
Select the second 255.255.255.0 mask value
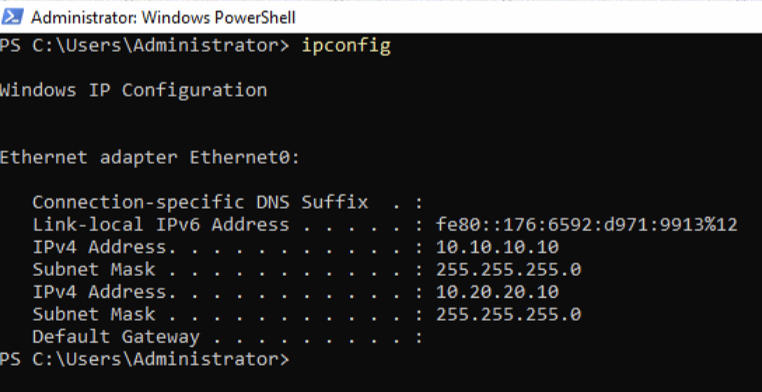pos(508,314)
